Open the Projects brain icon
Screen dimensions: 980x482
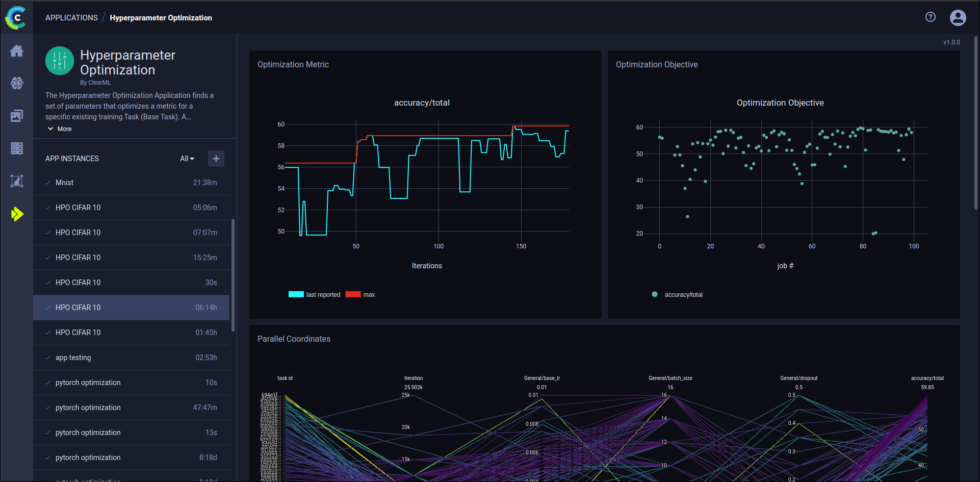point(17,83)
